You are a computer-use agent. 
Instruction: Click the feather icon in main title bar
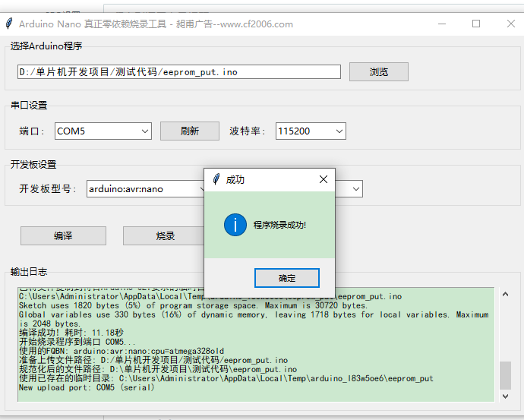8,24
